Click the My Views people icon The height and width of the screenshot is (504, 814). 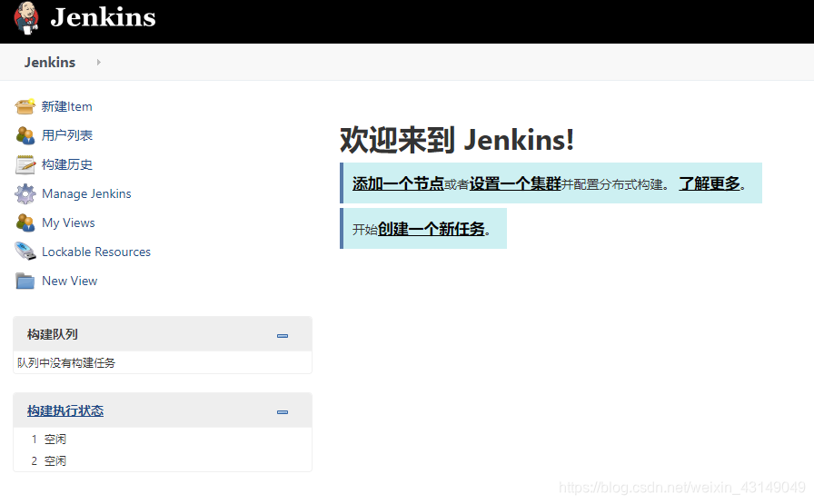[x=25, y=222]
